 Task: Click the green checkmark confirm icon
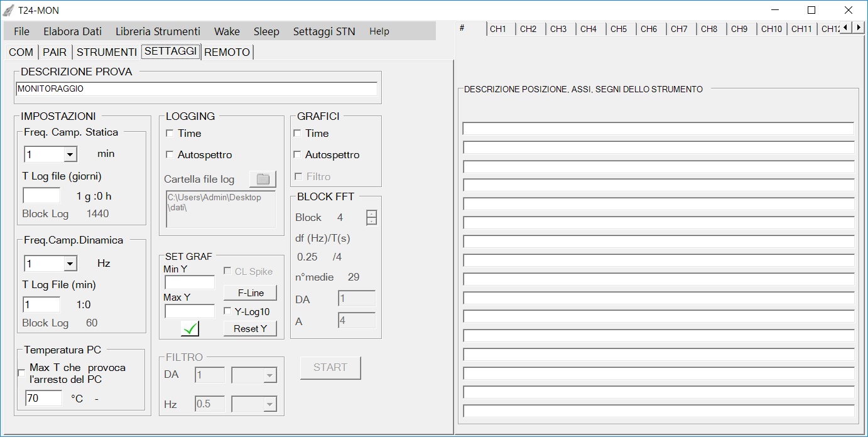pyautogui.click(x=190, y=328)
